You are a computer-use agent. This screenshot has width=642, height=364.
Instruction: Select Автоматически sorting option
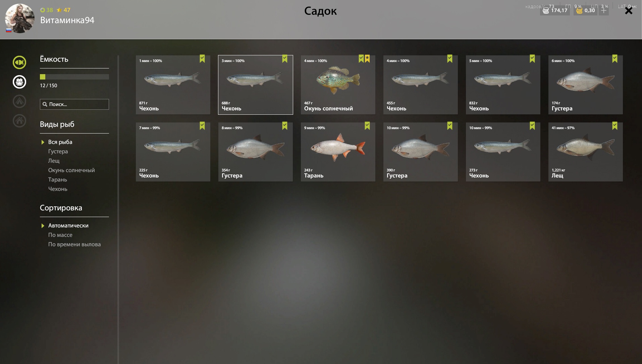[68, 225]
